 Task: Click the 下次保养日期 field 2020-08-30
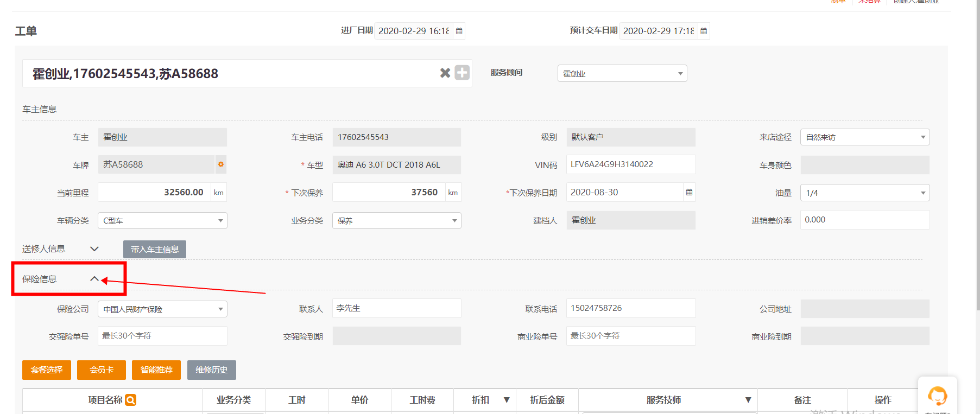624,192
